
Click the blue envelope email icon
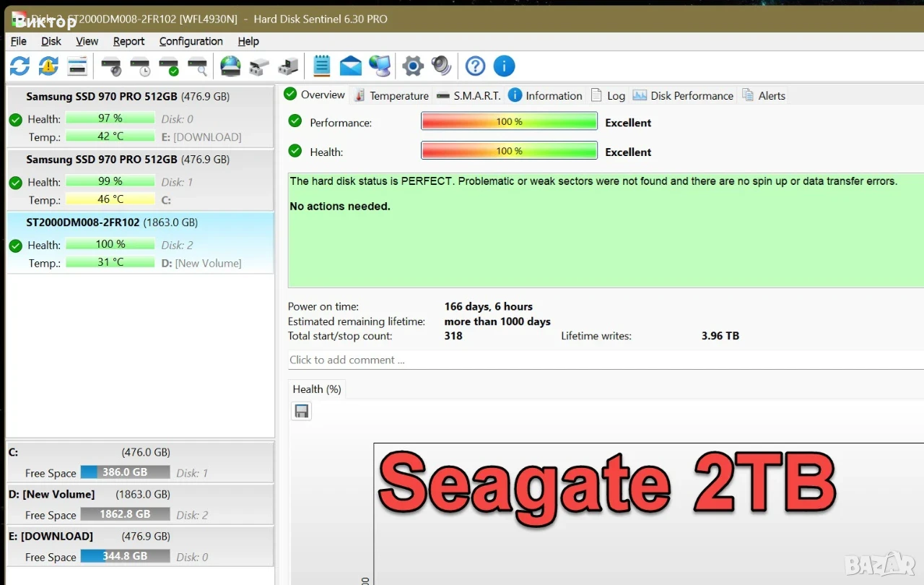[x=351, y=66]
